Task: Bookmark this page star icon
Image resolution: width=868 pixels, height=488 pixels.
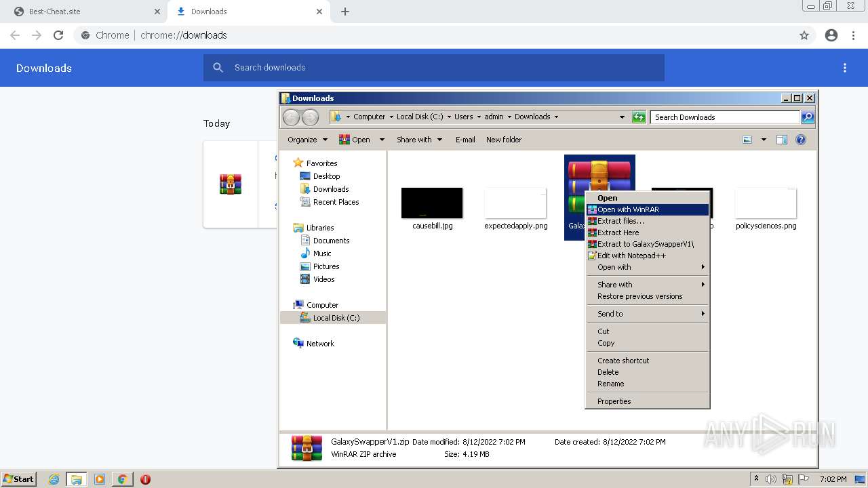Action: pos(804,35)
